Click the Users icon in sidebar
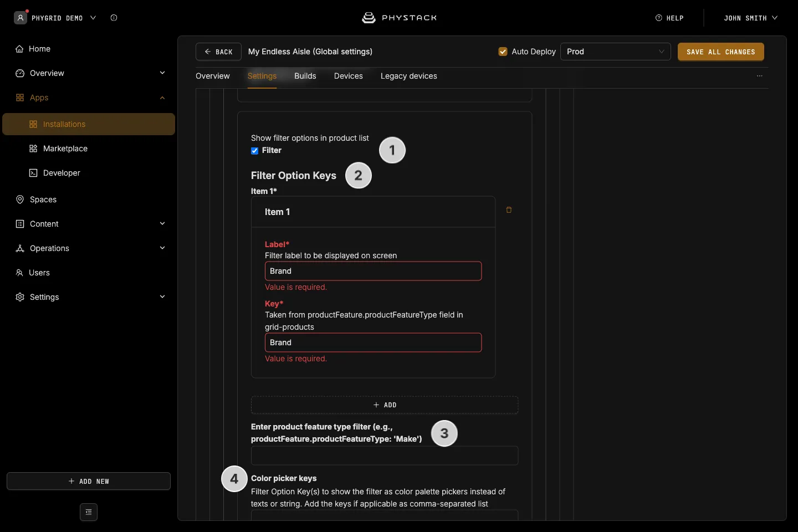This screenshot has height=532, width=798. pos(19,273)
